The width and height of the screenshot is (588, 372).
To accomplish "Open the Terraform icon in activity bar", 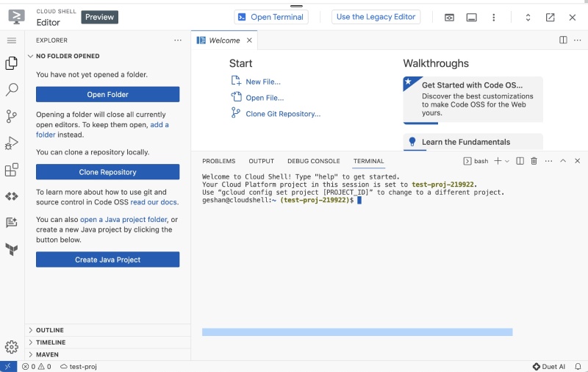I will (x=12, y=249).
